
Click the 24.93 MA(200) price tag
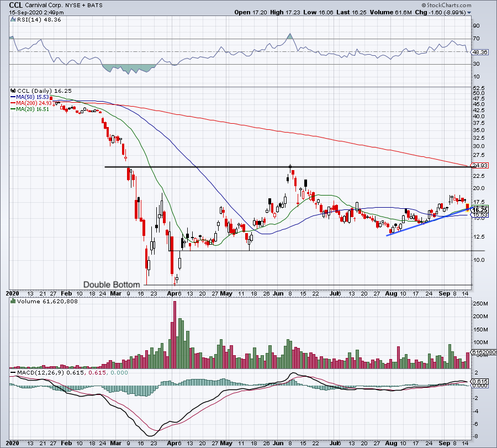coord(479,166)
